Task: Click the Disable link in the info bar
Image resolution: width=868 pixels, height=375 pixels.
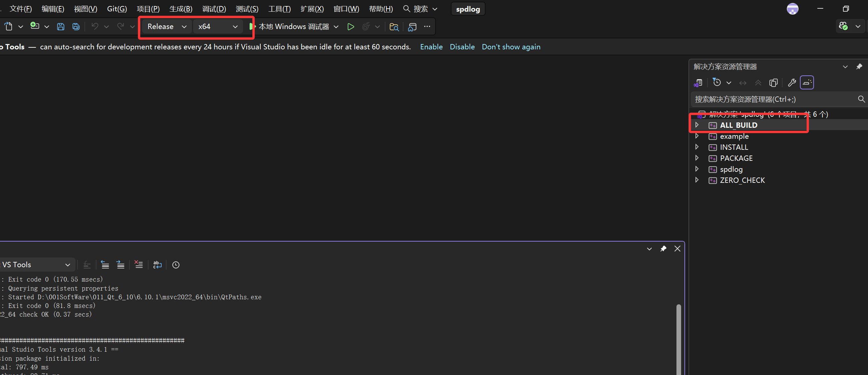Action: (x=462, y=47)
